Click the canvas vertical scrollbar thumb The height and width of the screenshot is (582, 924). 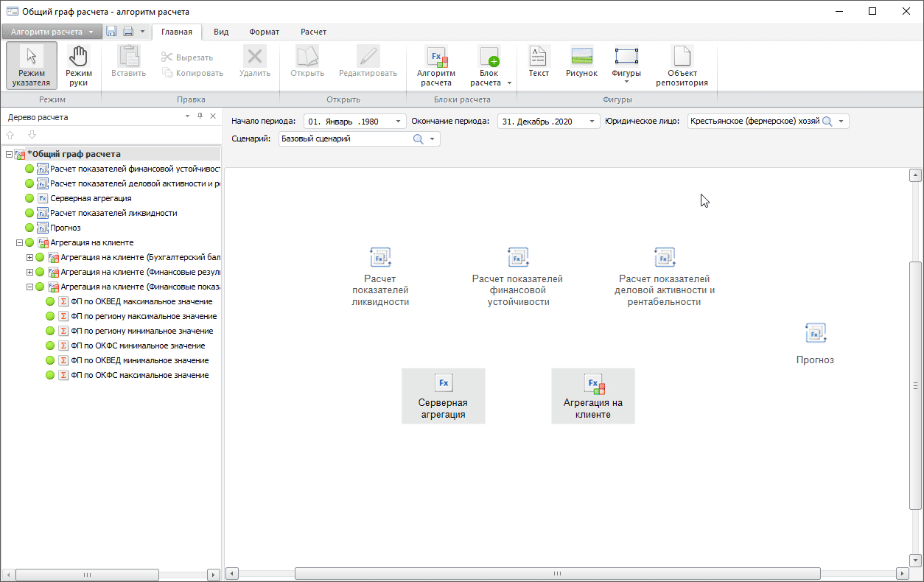point(915,385)
